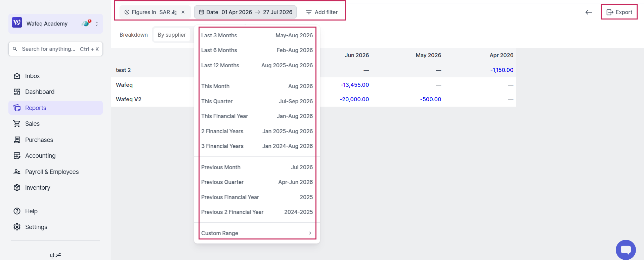Click the Dashboard grid icon
The width and height of the screenshot is (644, 260).
17,92
